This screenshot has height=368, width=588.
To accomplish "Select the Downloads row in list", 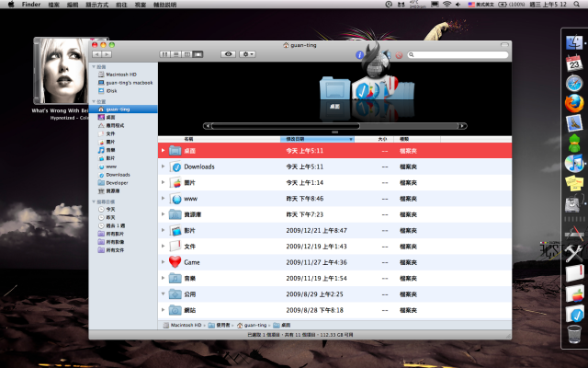I will pos(334,167).
